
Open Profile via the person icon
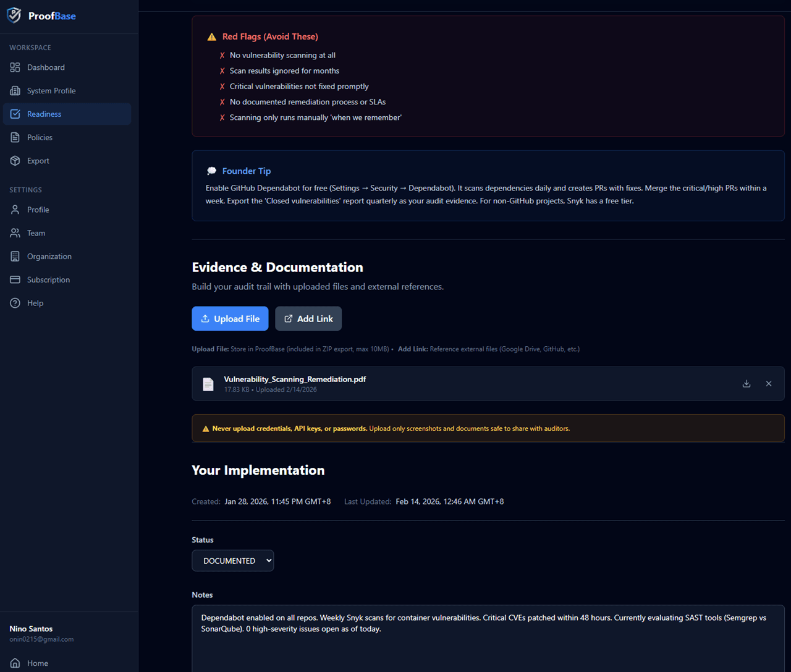15,210
